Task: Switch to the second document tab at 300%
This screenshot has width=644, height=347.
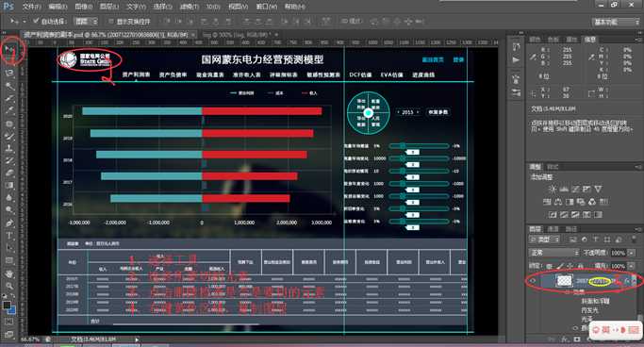Action: click(x=238, y=35)
